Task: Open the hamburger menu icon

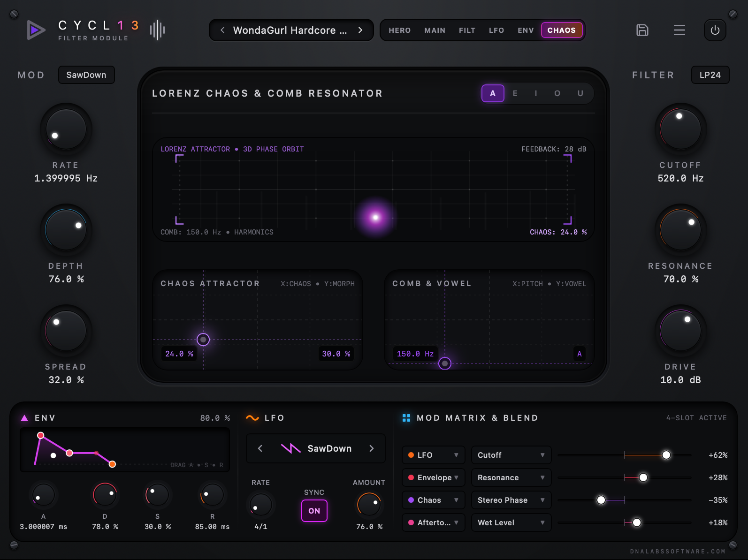Action: pos(679,30)
